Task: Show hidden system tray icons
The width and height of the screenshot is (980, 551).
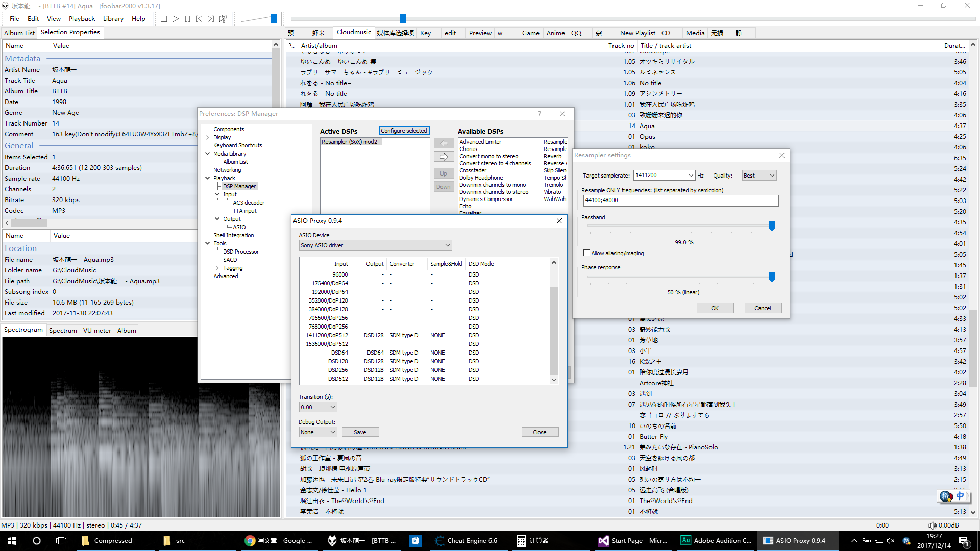Action: tap(854, 541)
